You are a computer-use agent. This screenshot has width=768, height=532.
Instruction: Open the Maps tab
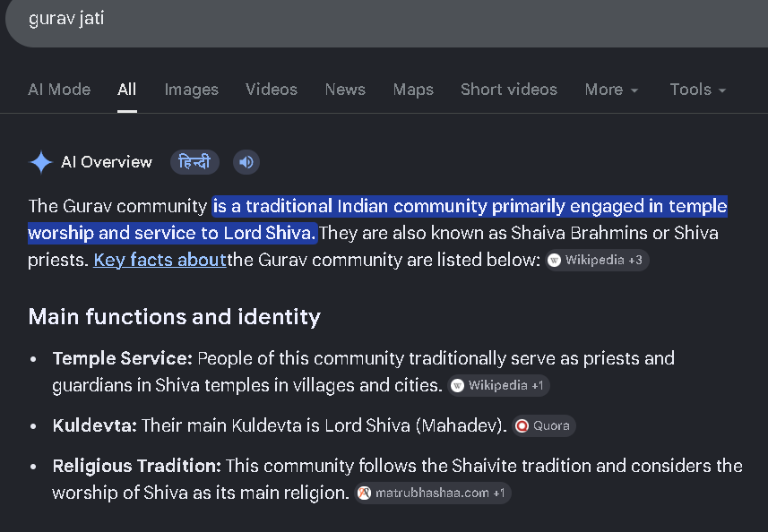point(413,90)
